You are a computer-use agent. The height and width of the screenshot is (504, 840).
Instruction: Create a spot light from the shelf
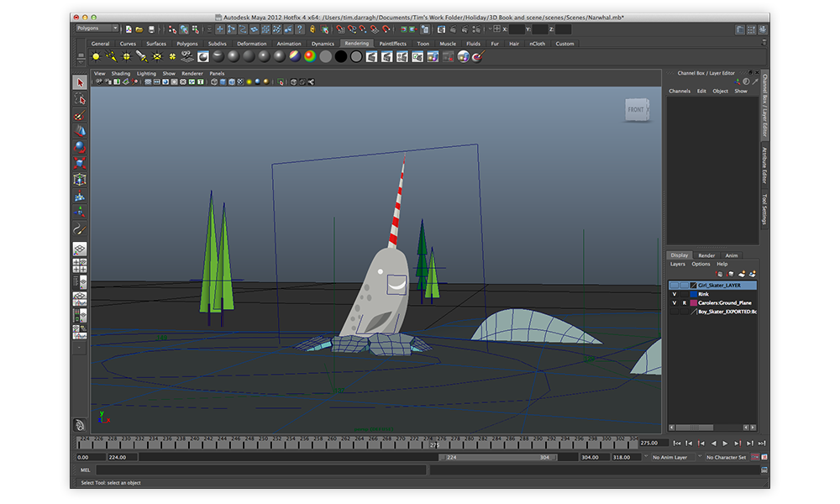[142, 56]
